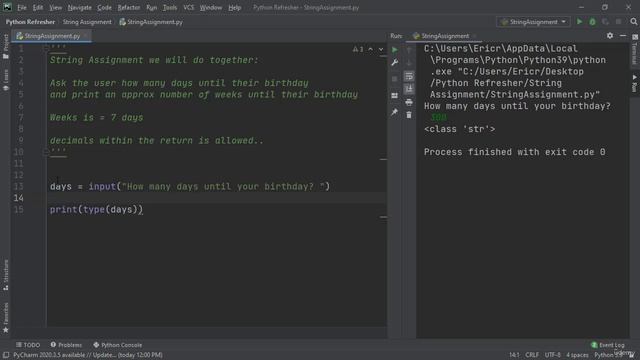
Task: Open the UTF-8 encoding selector
Action: point(552,355)
